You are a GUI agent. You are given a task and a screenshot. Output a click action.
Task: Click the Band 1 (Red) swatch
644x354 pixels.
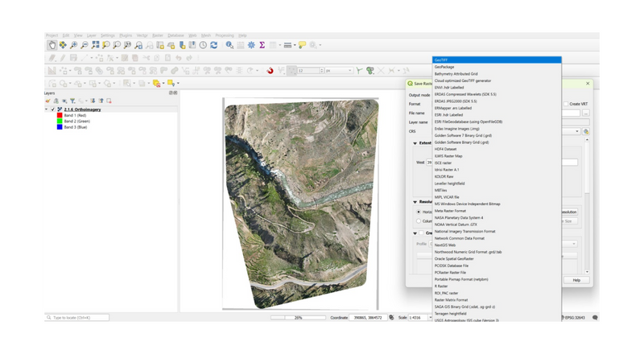(x=60, y=115)
